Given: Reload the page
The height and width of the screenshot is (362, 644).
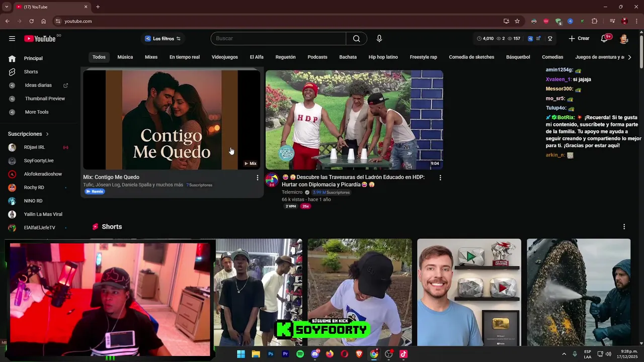Looking at the screenshot, I should pyautogui.click(x=31, y=21).
